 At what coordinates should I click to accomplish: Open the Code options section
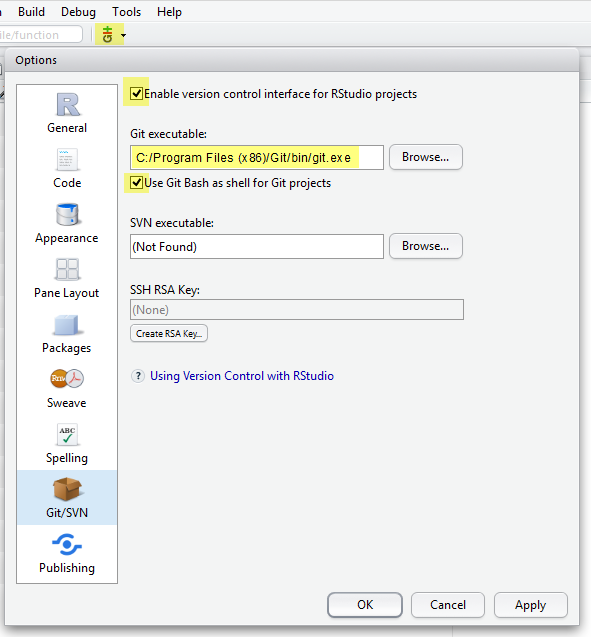(67, 168)
